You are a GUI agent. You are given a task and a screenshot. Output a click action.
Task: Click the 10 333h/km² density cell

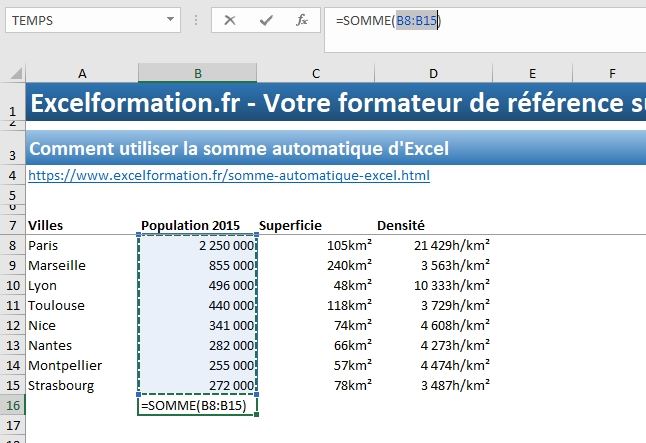click(433, 285)
